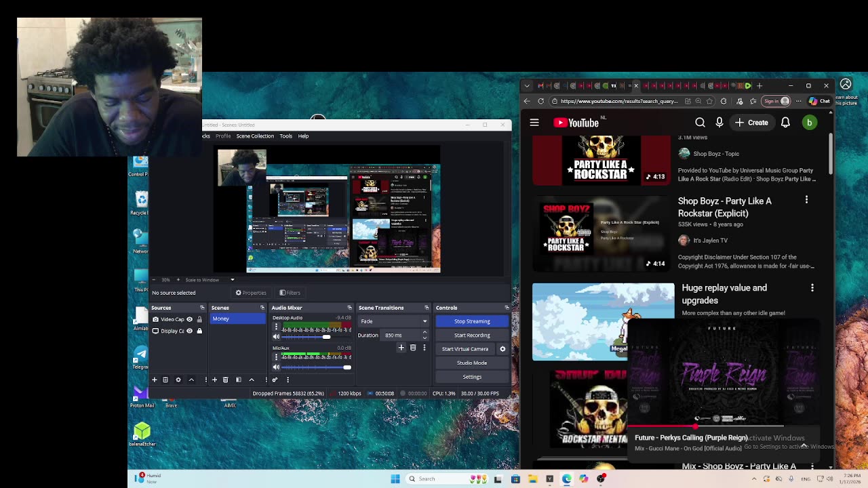This screenshot has height=488, width=868.
Task: Open a new browser tab
Action: pyautogui.click(x=759, y=86)
